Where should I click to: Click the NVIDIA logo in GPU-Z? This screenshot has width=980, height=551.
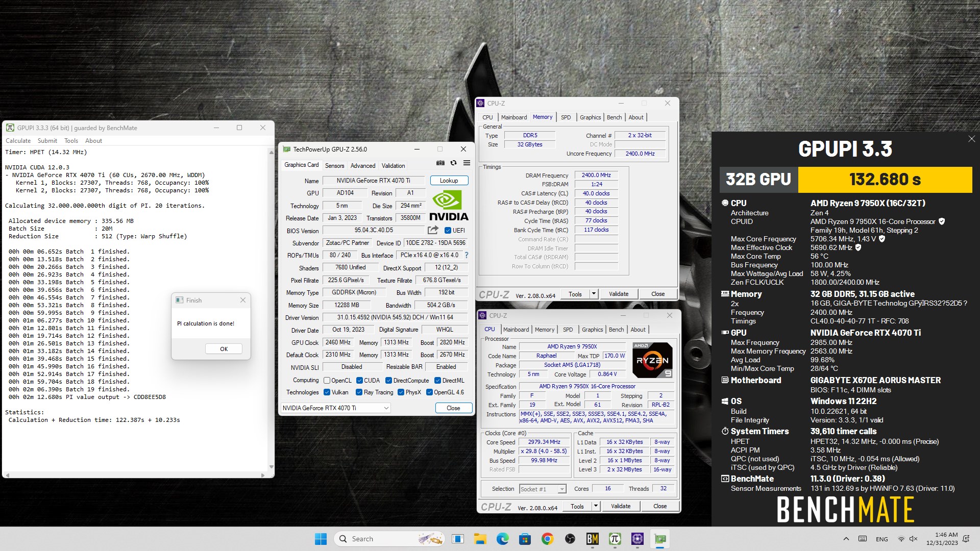(x=449, y=206)
